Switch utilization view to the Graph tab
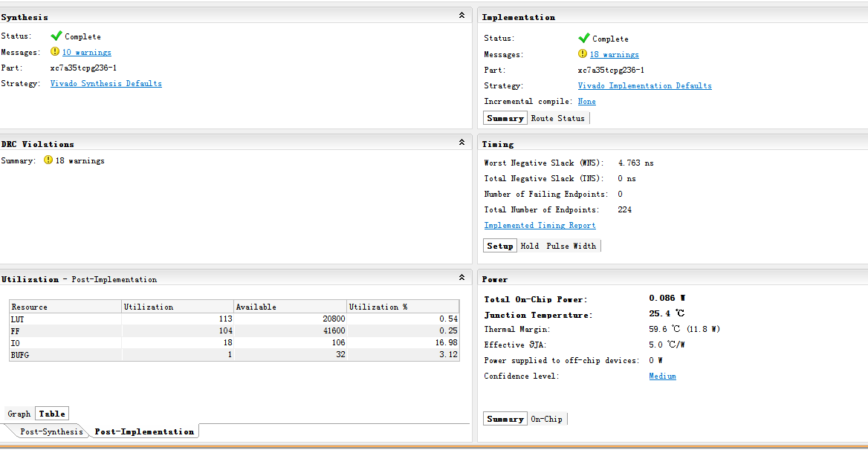 coord(19,414)
